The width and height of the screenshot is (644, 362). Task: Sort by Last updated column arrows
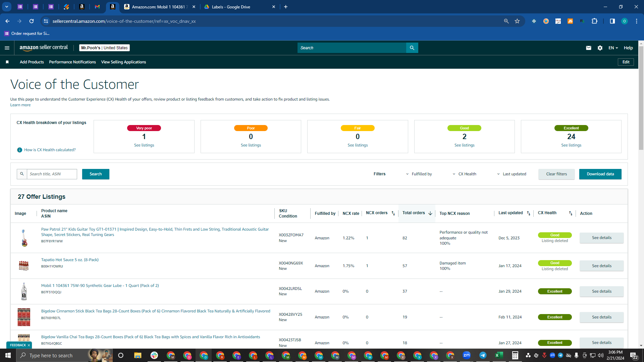tap(529, 213)
